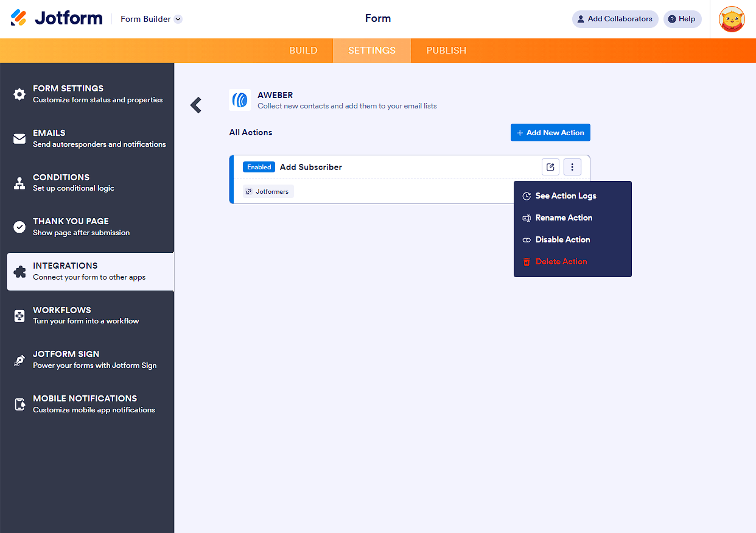Click the Conditions hierarchy icon
The width and height of the screenshot is (756, 533).
pyautogui.click(x=19, y=183)
